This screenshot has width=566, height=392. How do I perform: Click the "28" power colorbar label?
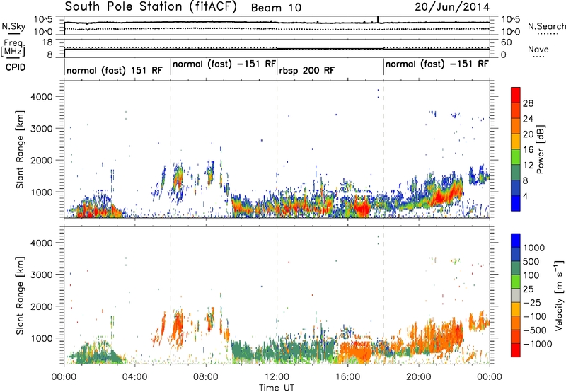click(528, 103)
